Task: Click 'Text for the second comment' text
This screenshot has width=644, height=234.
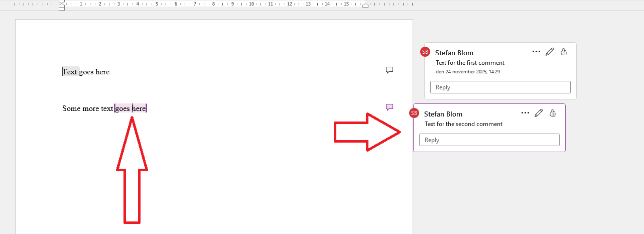Action: [463, 124]
